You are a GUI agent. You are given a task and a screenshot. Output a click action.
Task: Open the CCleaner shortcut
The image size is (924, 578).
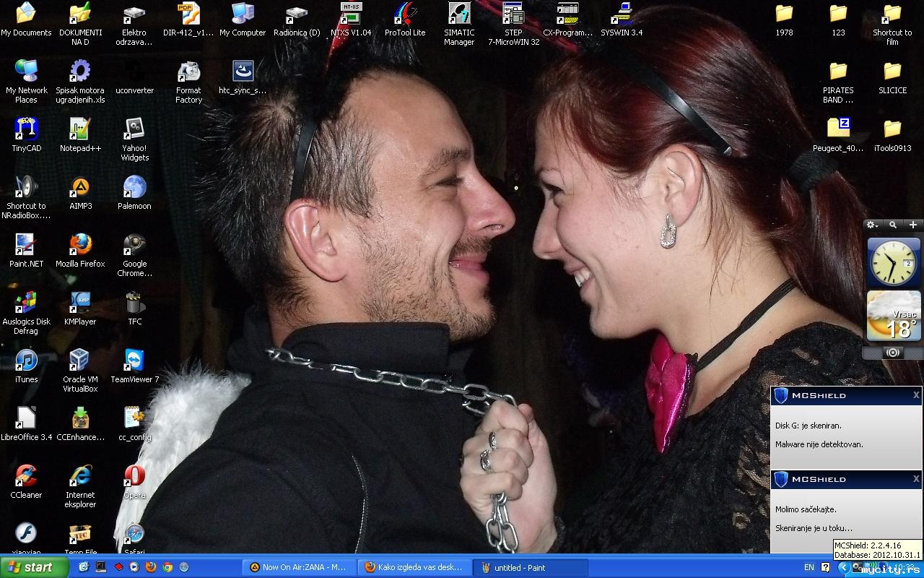[26, 477]
